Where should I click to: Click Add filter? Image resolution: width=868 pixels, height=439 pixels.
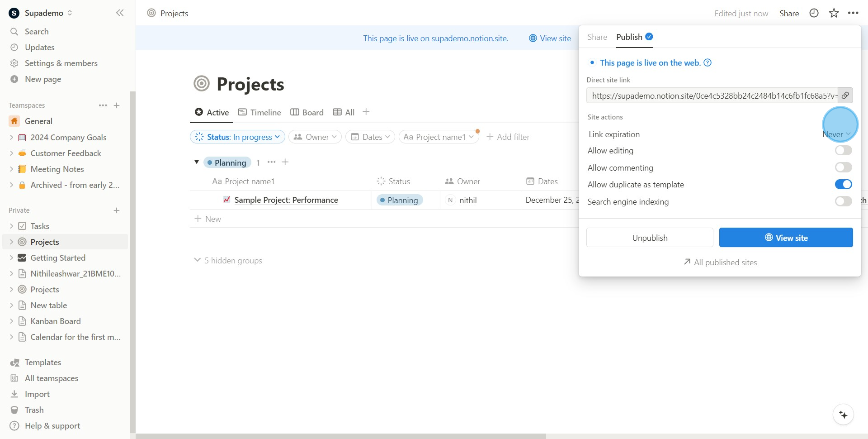(x=508, y=137)
